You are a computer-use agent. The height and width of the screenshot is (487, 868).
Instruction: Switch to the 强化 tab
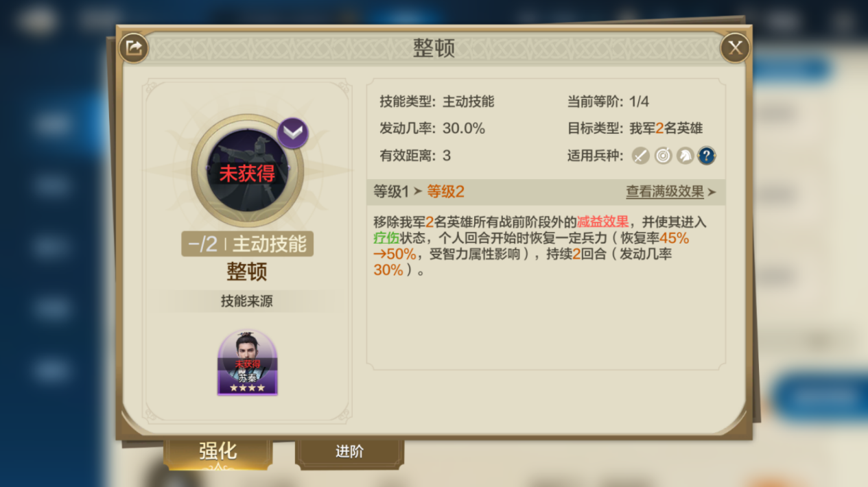point(218,451)
